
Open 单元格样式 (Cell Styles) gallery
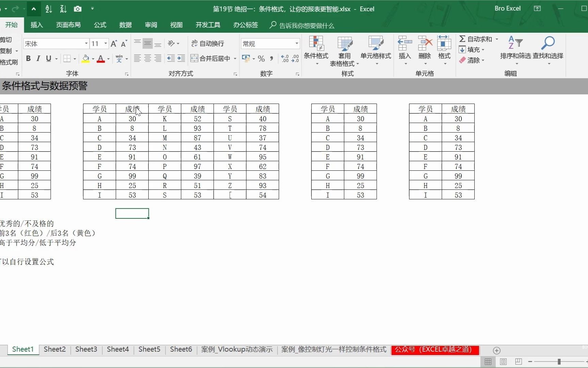tap(376, 51)
